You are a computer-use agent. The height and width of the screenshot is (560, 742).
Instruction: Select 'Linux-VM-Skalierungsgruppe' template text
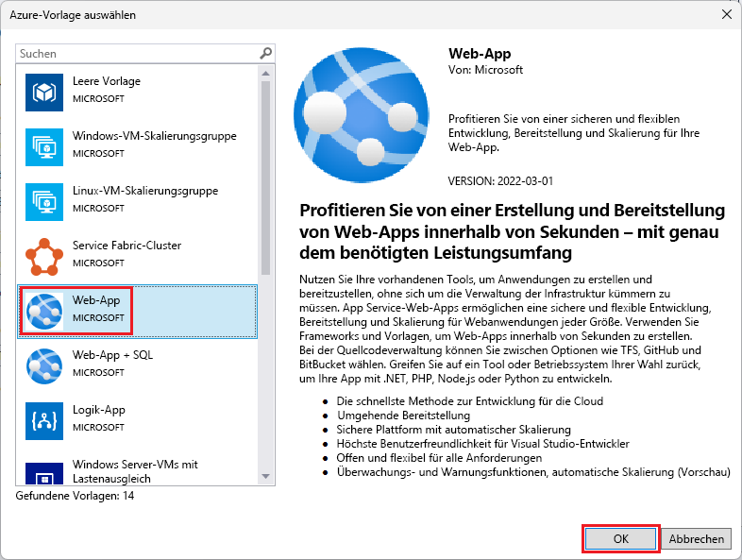[145, 191]
